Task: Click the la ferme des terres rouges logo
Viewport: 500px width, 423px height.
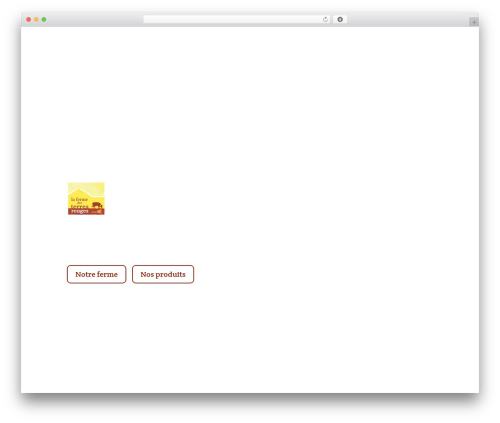Action: click(x=86, y=199)
